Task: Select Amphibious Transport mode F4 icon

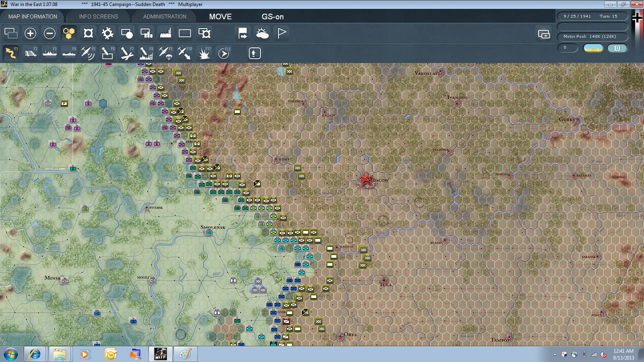Action: [x=69, y=53]
